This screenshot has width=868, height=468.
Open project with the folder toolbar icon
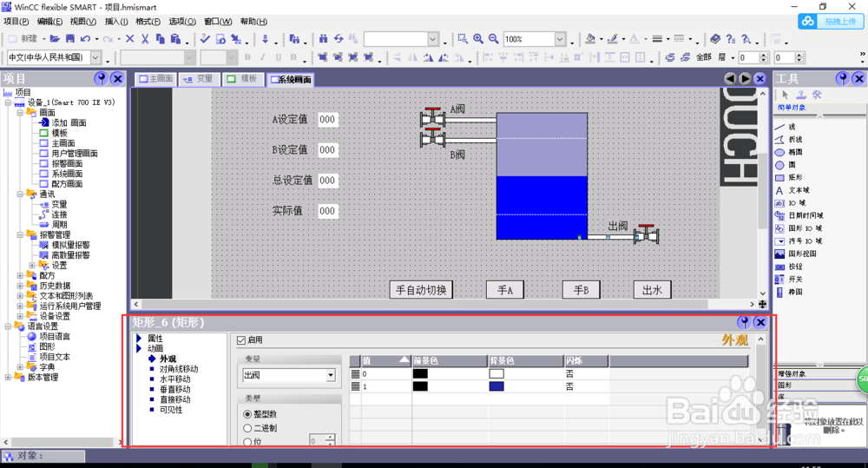coord(55,39)
